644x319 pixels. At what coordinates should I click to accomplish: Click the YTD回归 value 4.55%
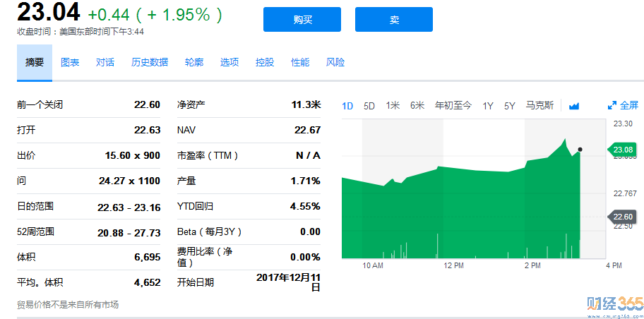tap(305, 206)
